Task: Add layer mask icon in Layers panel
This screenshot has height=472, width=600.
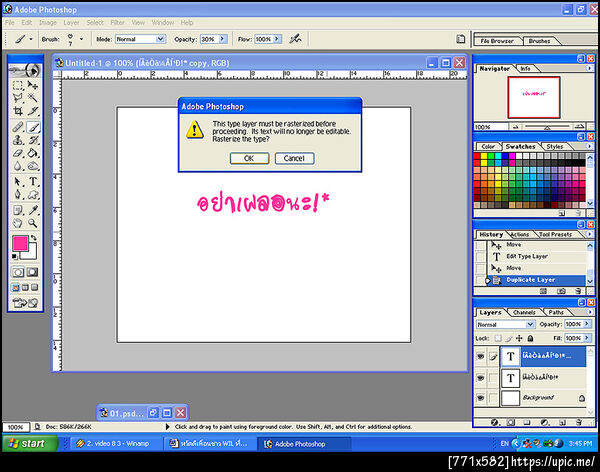Action: coord(510,422)
